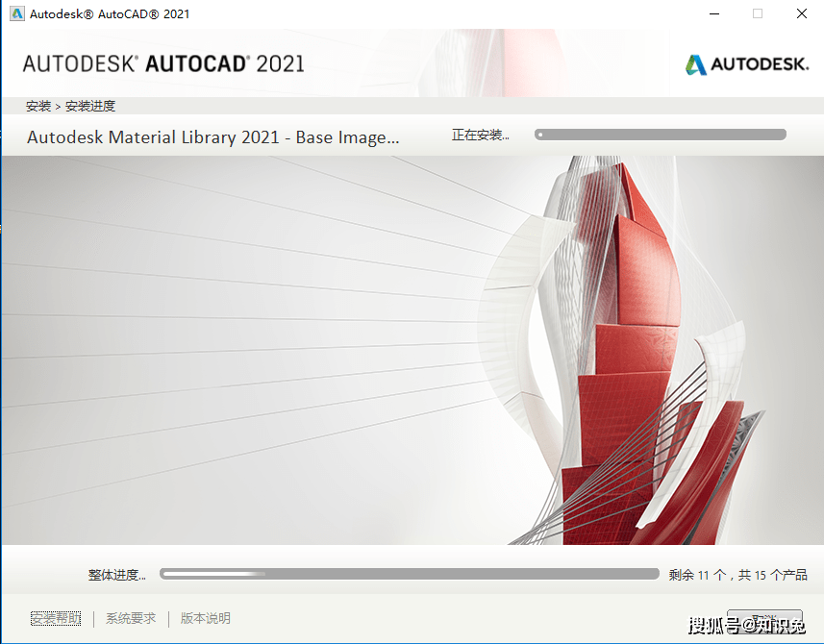Select the red building artwork image
Viewport: 824px width, 644px height.
[625, 356]
